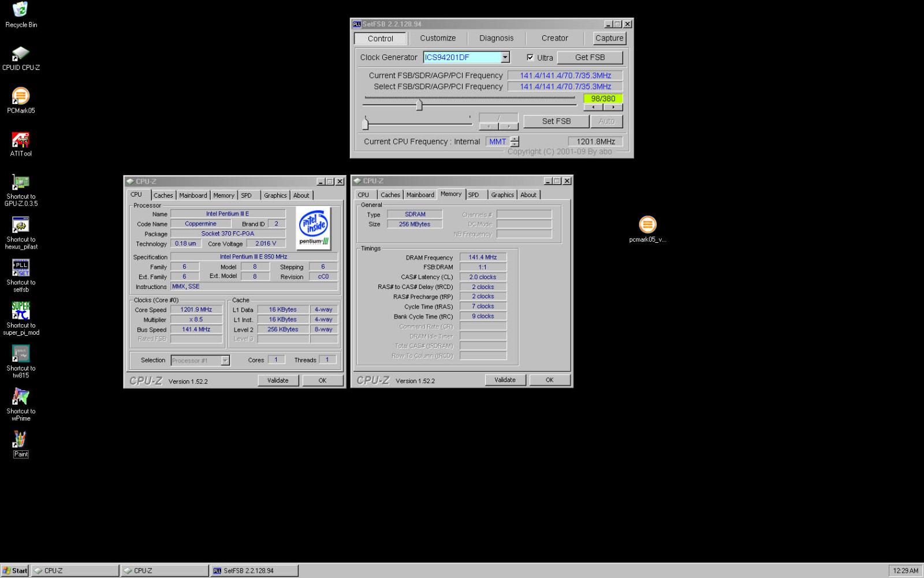Screen dimensions: 924x578
Task: Click the Capture button in SetFSB
Action: 609,38
